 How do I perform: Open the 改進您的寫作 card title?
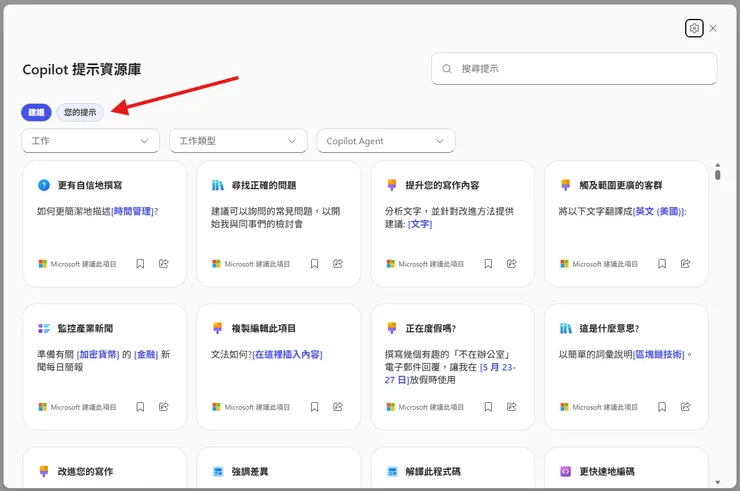85,471
